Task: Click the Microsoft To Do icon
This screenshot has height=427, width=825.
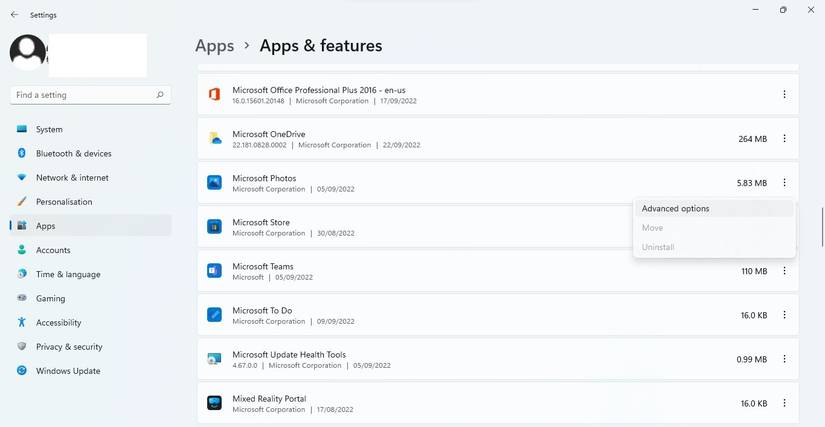Action: point(214,315)
